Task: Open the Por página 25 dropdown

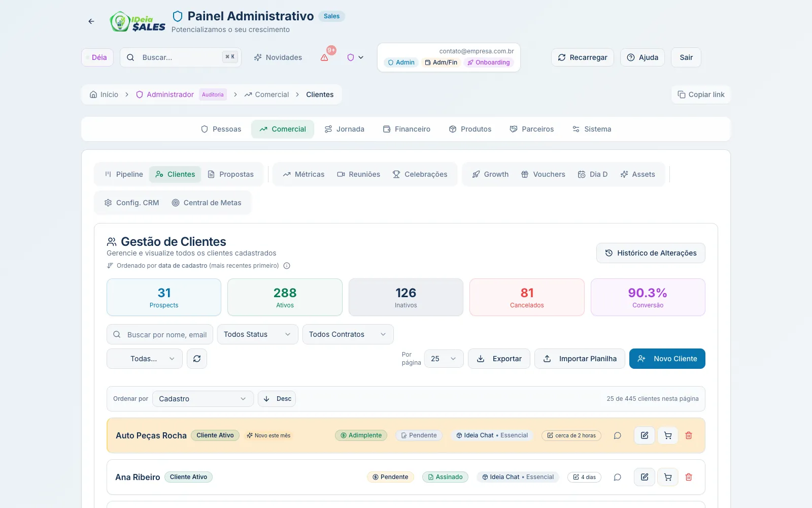Action: point(444,359)
